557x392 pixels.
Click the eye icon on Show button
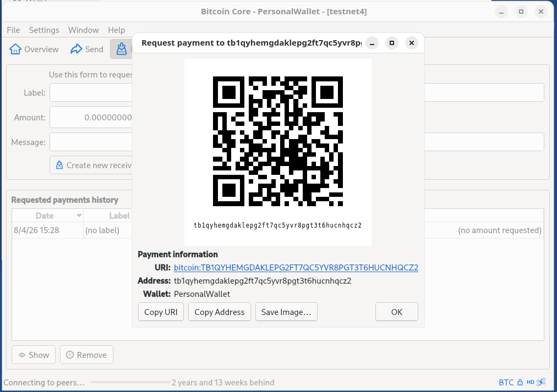(22, 355)
